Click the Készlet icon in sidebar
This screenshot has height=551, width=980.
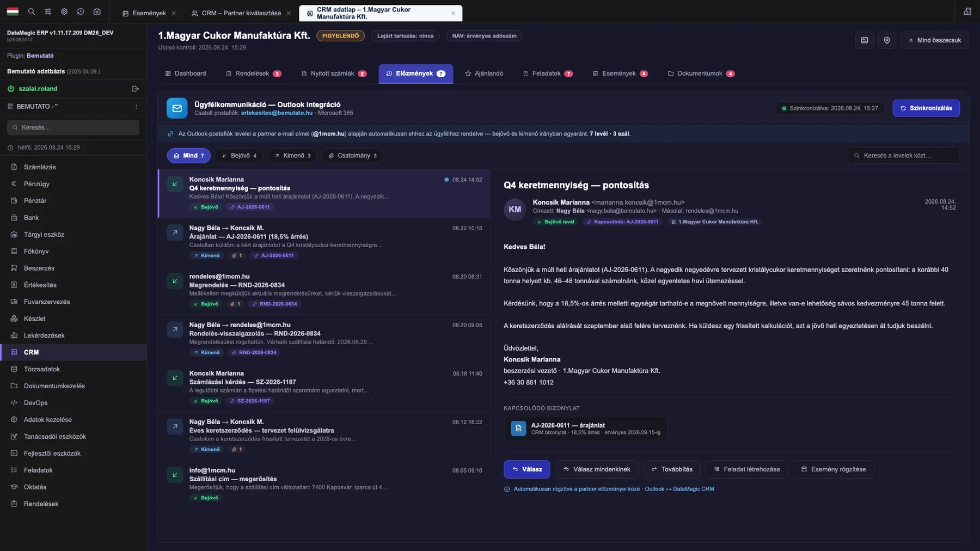click(x=14, y=319)
